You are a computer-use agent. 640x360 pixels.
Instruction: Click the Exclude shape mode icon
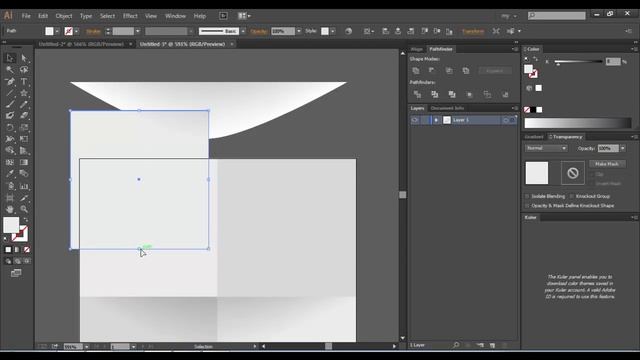pos(466,71)
